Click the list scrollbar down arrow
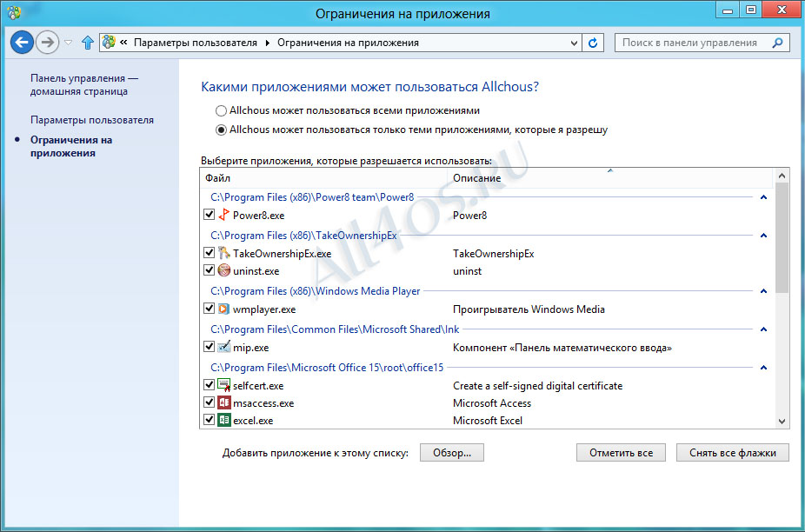805x532 pixels. click(782, 421)
